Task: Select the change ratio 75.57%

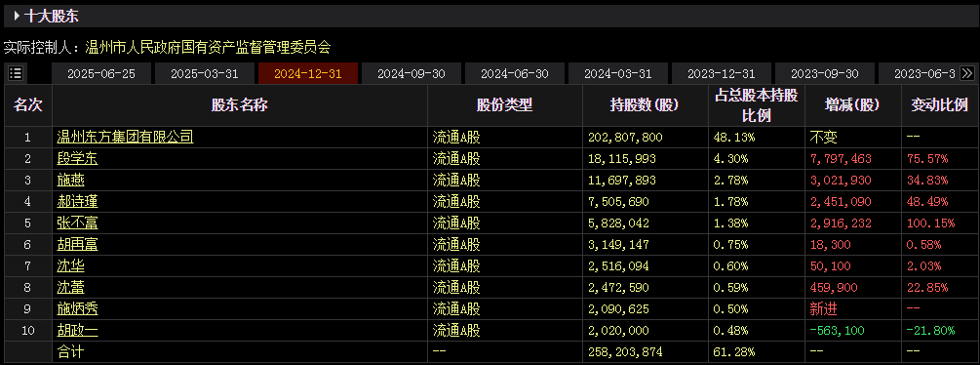Action: click(x=927, y=159)
